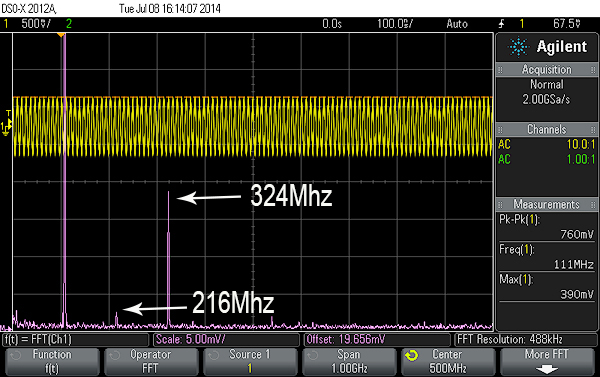Click the 67.5 mV trigger level readout
The height and width of the screenshot is (377, 600).
point(567,24)
